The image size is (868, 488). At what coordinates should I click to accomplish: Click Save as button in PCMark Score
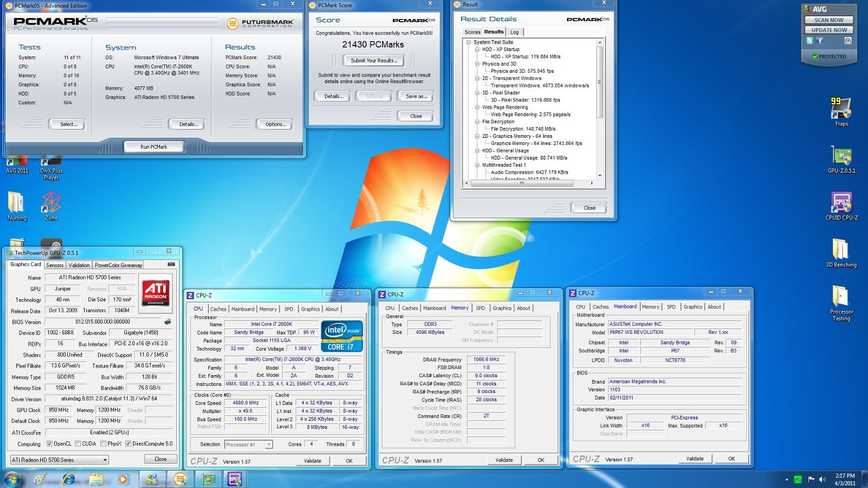coord(417,96)
